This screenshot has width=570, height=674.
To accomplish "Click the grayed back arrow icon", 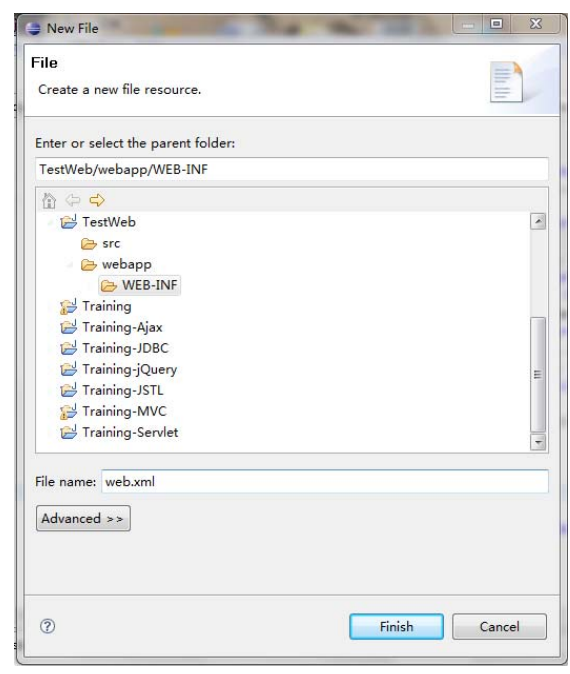I will tap(73, 200).
